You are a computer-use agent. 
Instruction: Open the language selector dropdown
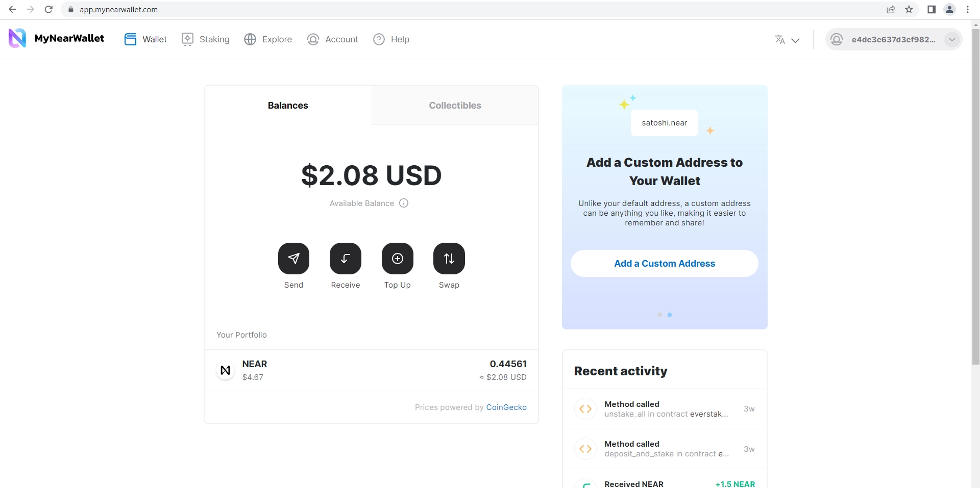click(x=787, y=40)
